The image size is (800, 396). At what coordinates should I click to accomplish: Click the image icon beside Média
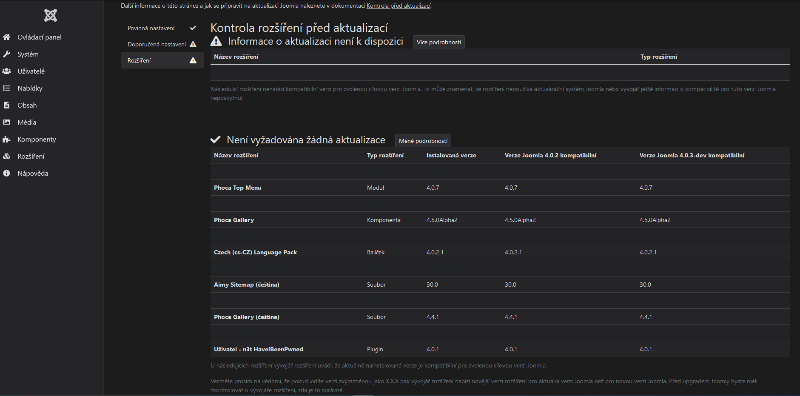7,122
